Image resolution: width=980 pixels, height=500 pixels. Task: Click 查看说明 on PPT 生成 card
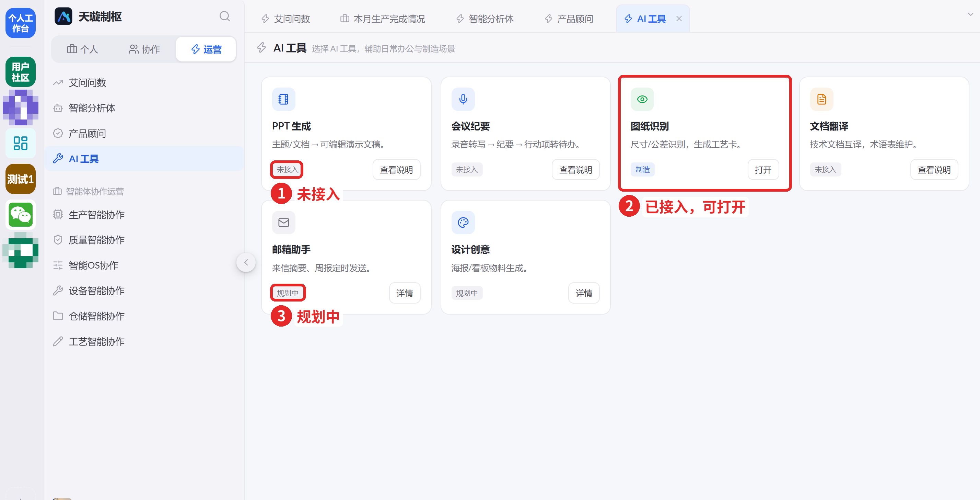click(396, 170)
